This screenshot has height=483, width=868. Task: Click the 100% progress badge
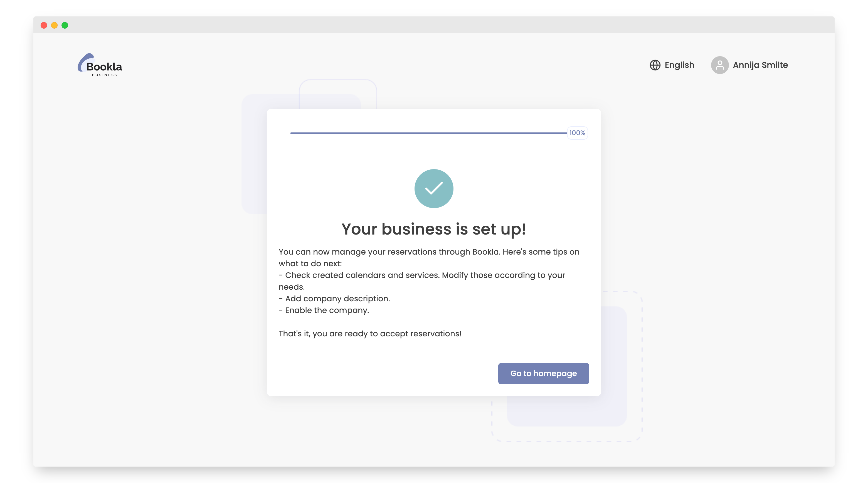(x=577, y=133)
